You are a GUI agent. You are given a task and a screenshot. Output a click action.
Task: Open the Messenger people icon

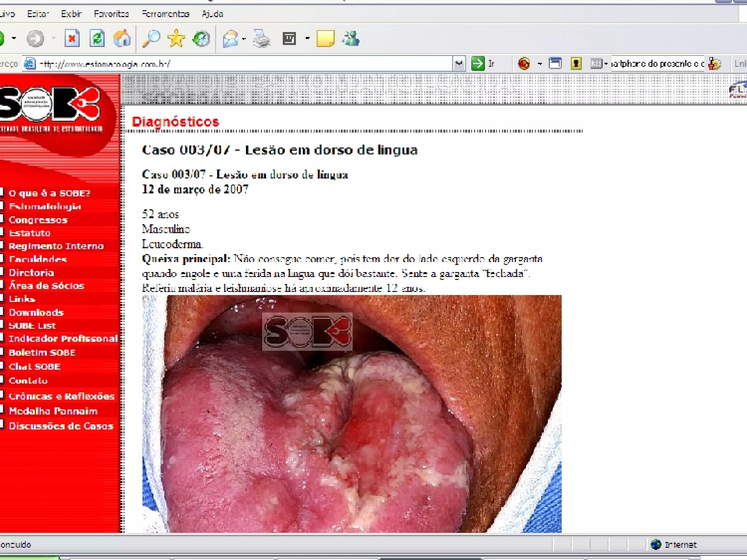coord(351,39)
